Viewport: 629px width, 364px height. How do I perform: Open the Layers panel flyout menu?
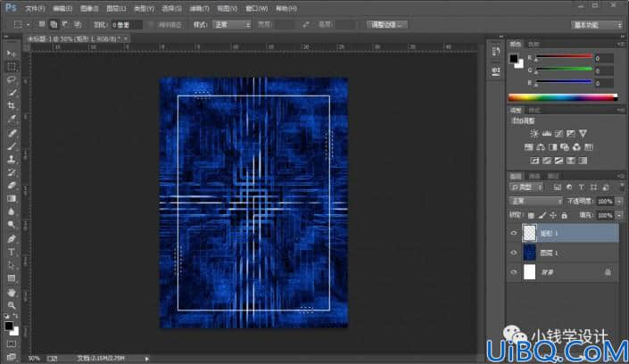click(621, 176)
